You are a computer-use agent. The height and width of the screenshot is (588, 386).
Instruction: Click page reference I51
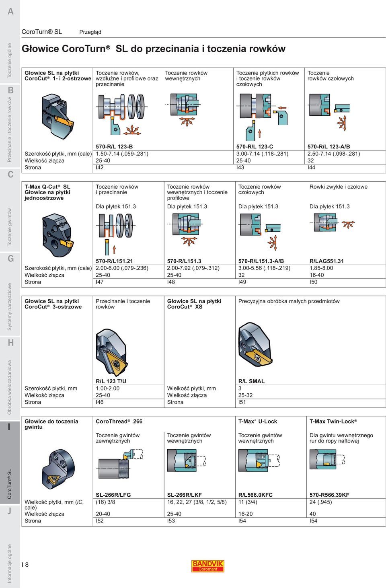[242, 402]
